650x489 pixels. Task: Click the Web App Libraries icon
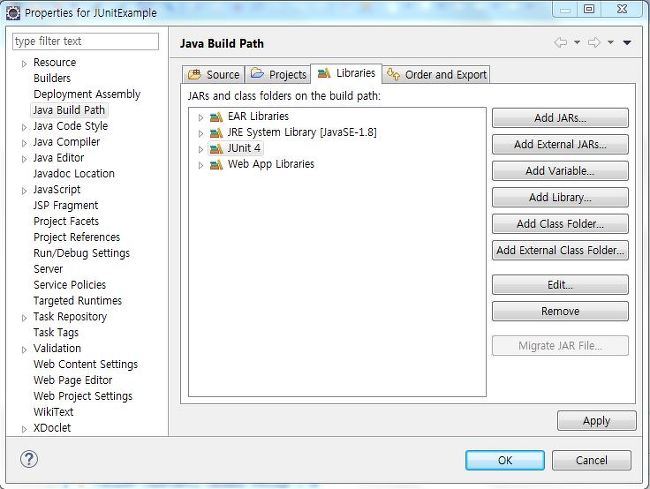coord(216,165)
